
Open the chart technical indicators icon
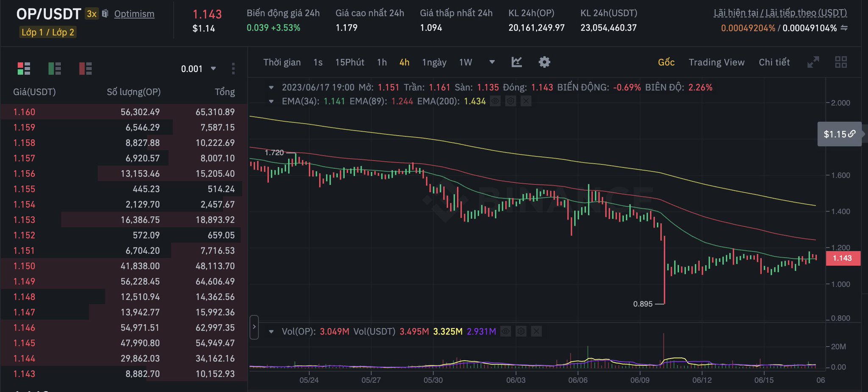(517, 62)
